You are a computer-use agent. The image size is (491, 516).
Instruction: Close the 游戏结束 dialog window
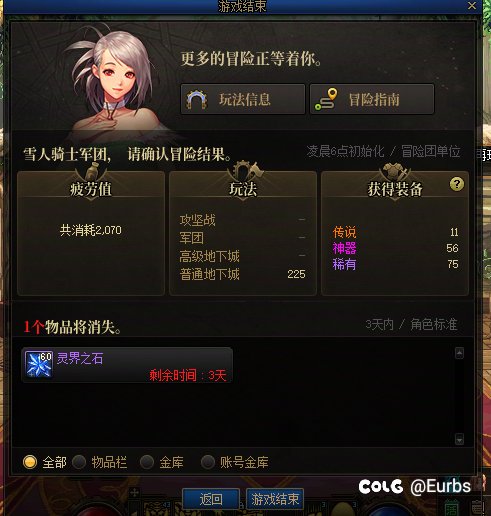point(472,5)
